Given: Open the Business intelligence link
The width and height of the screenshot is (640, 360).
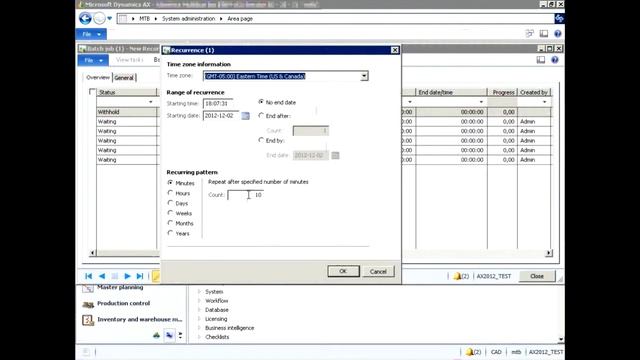Looking at the screenshot, I should [229, 328].
